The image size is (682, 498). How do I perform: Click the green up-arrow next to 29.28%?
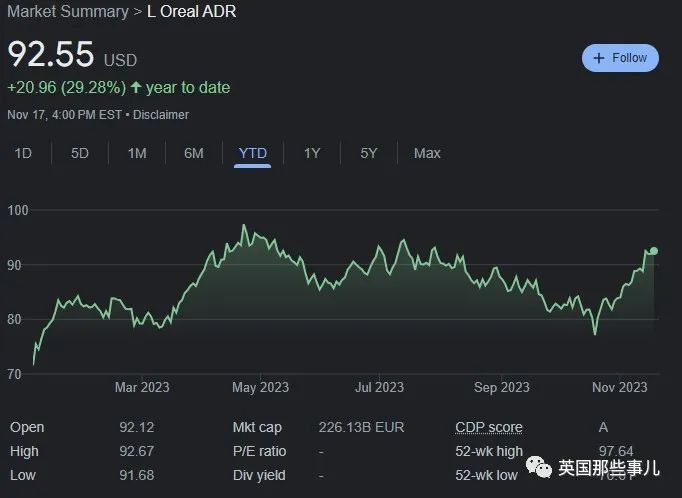tap(136, 87)
